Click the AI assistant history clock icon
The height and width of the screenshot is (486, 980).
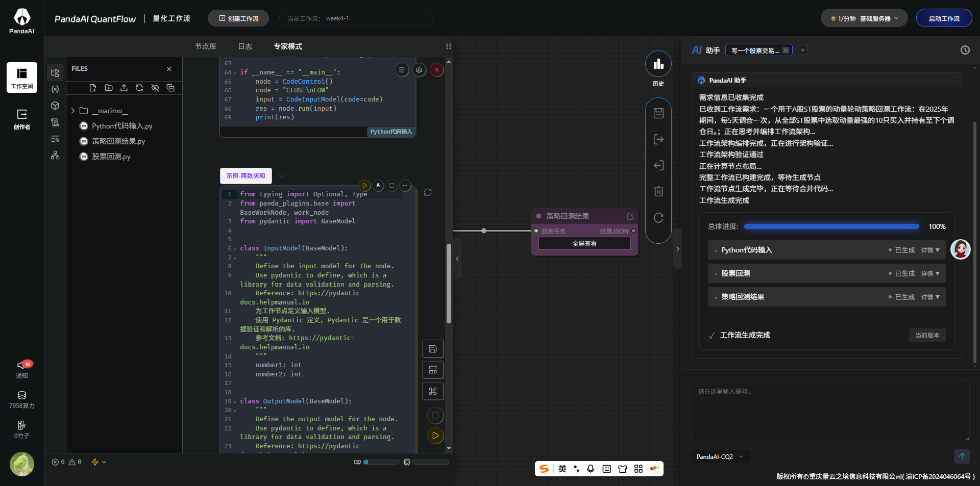(965, 50)
